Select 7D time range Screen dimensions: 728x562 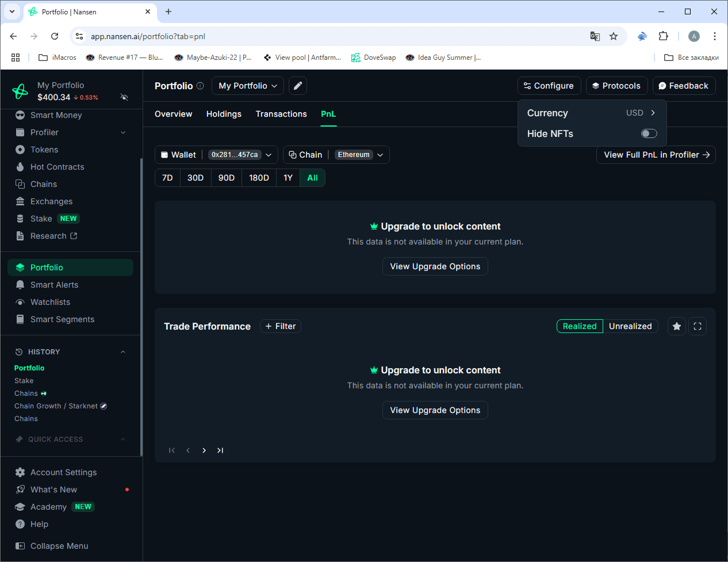167,178
